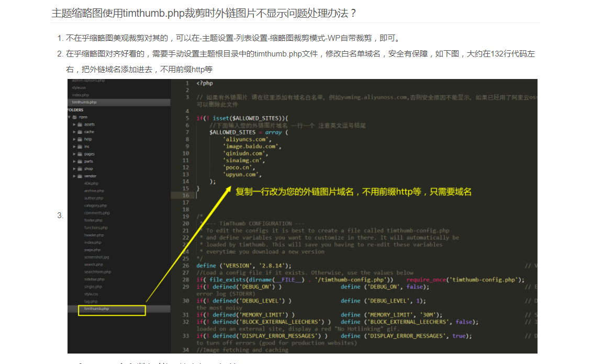604x364 pixels.
Task: Click the cache folder icon
Action: [x=79, y=132]
